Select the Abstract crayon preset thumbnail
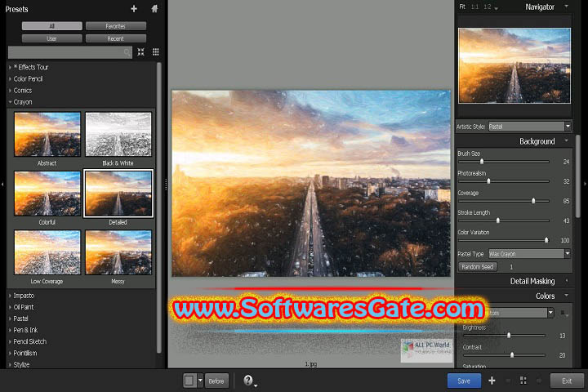This screenshot has width=588, height=392. [x=47, y=134]
